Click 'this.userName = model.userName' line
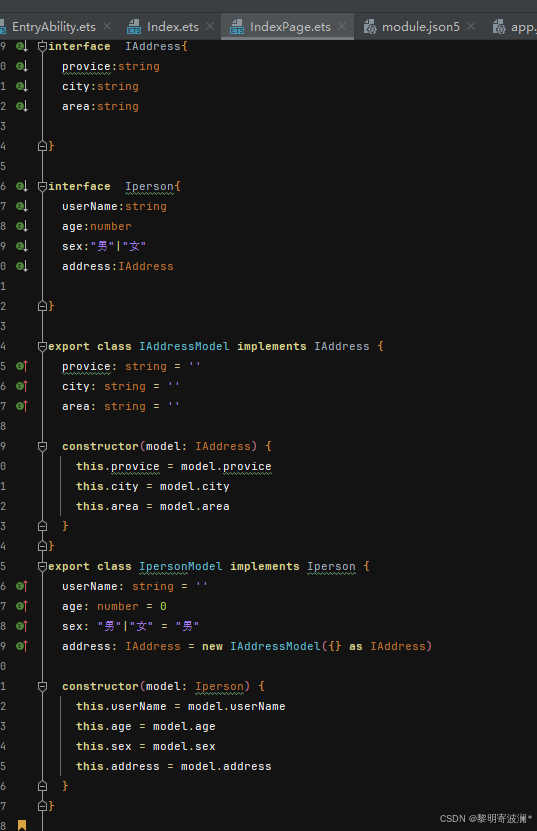The width and height of the screenshot is (537, 831). (x=180, y=706)
